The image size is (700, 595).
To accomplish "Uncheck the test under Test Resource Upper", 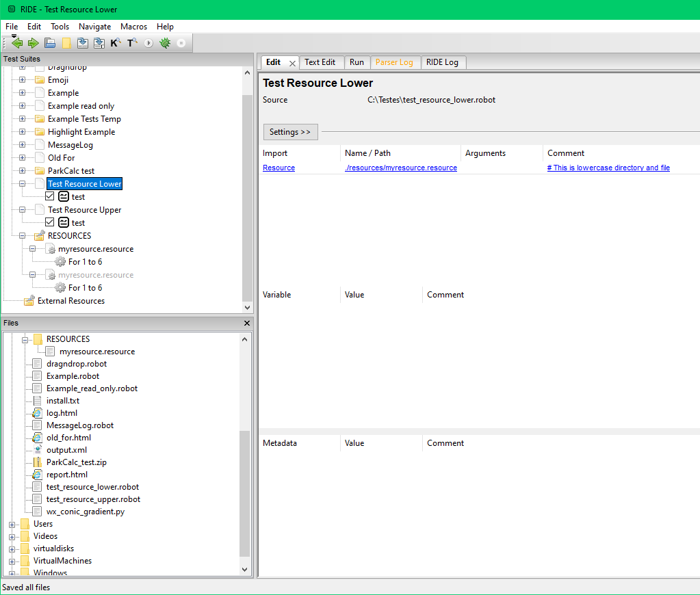I will click(x=50, y=222).
